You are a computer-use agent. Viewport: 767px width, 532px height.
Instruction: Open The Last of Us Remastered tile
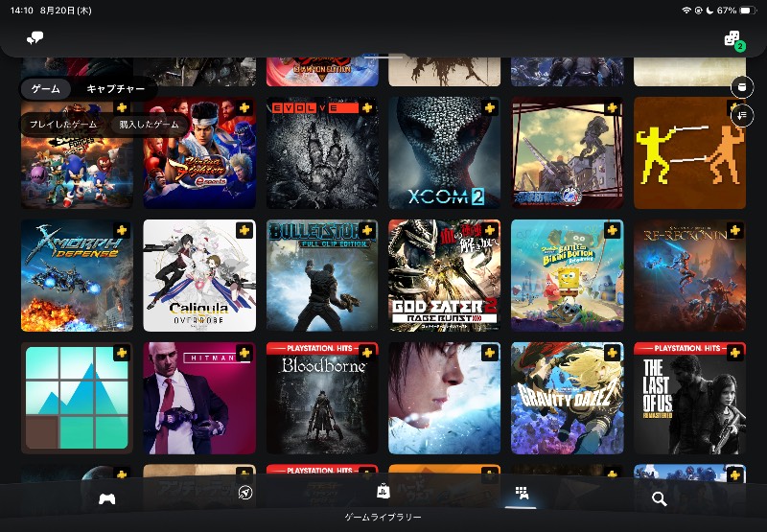coord(689,398)
